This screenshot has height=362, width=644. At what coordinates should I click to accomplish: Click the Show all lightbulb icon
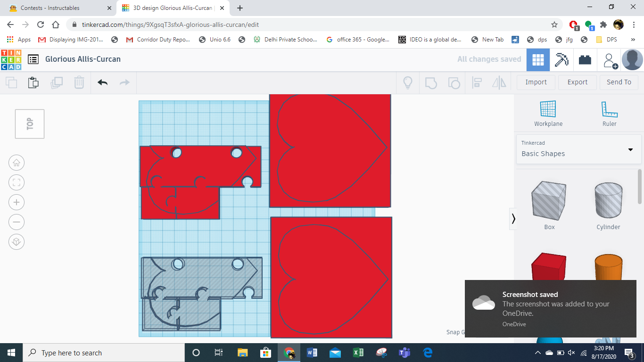click(408, 83)
